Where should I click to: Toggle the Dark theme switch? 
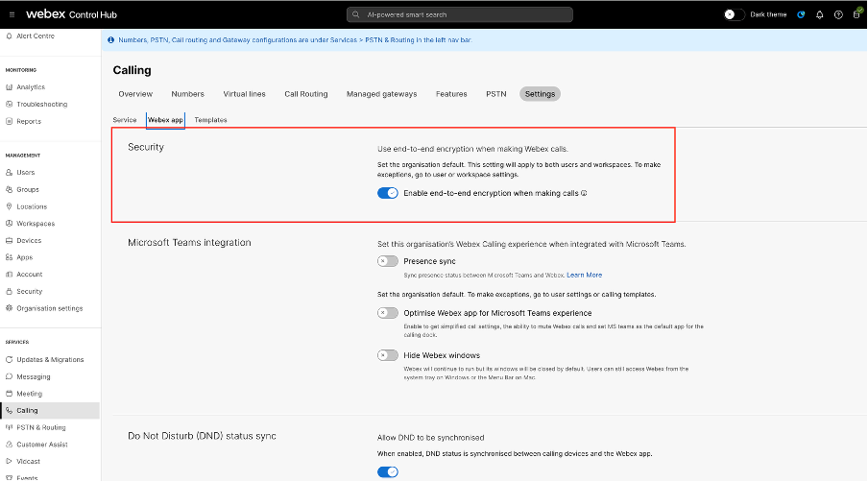[x=734, y=15]
